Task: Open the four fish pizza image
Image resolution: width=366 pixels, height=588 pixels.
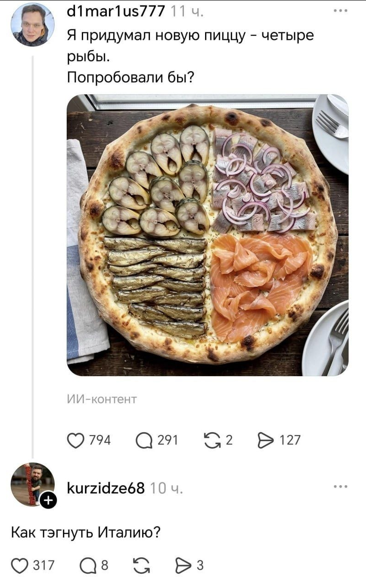Action: (208, 235)
